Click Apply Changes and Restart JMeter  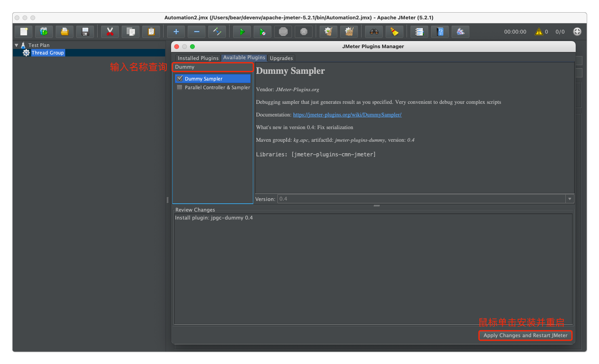coord(526,335)
